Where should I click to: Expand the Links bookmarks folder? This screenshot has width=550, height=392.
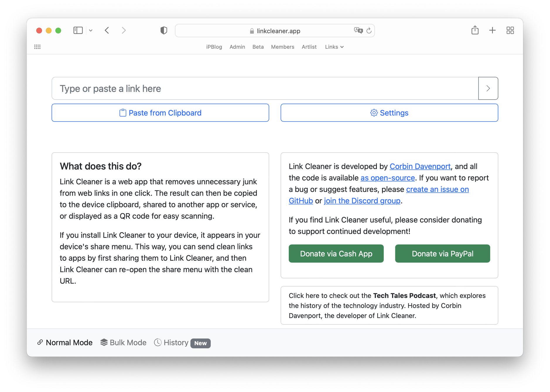pos(334,47)
